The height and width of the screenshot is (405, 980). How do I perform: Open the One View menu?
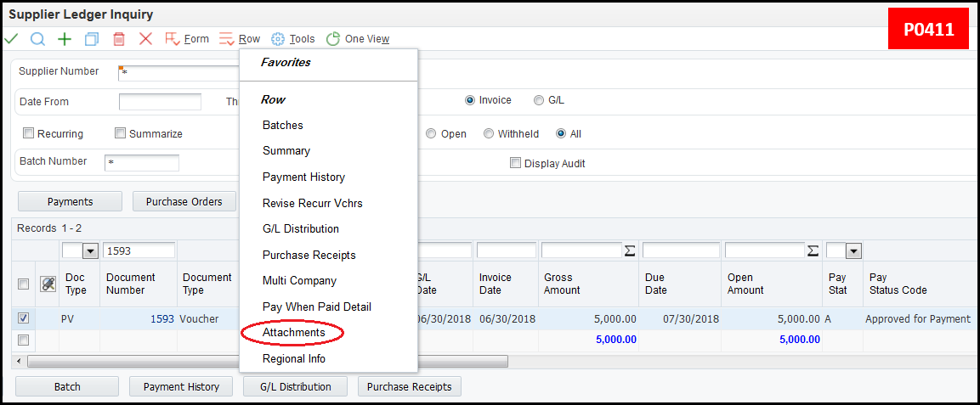pyautogui.click(x=358, y=39)
